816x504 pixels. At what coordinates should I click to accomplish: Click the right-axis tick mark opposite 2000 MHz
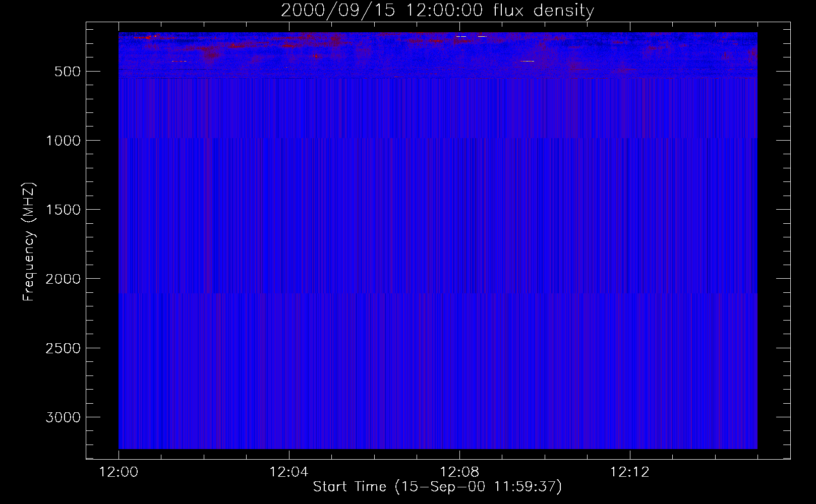click(783, 278)
